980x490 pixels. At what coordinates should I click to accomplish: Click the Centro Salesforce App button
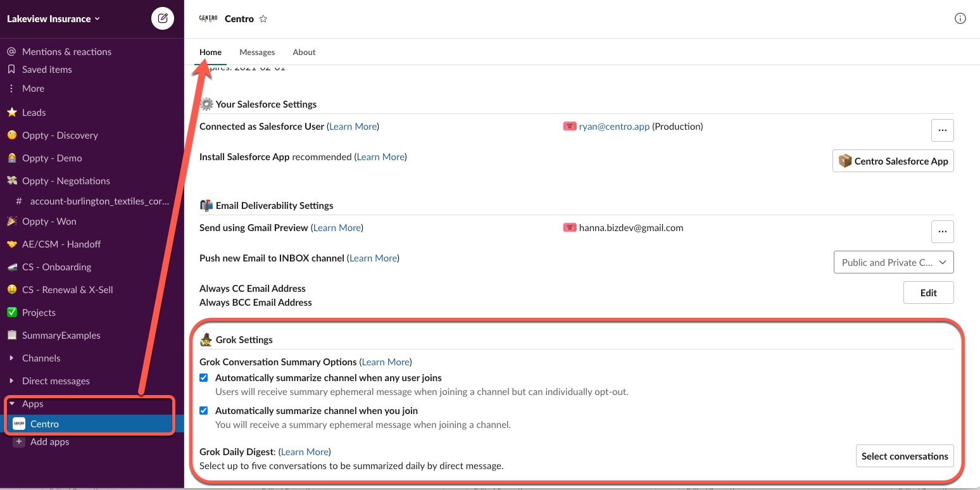point(893,161)
